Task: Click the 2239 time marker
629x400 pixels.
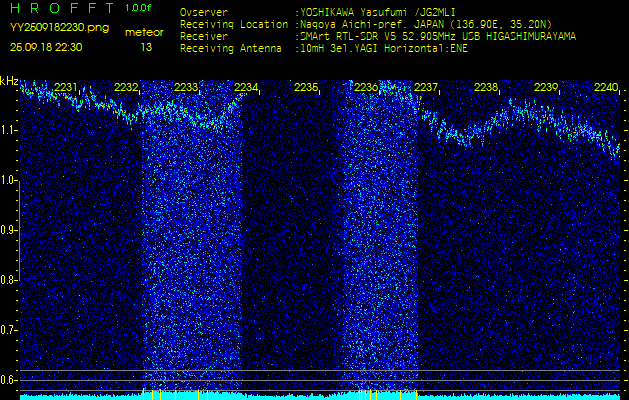Action: click(x=546, y=88)
